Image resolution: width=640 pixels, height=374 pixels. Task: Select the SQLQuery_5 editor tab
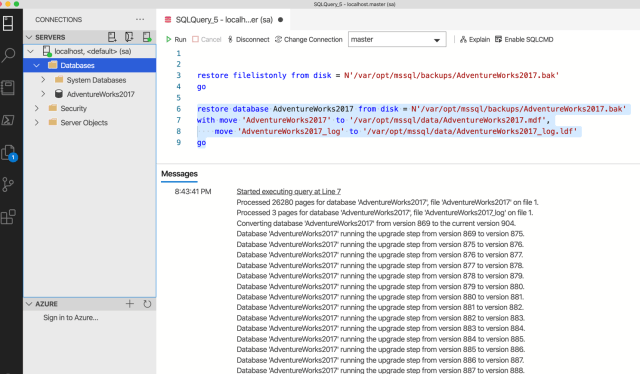pos(224,20)
